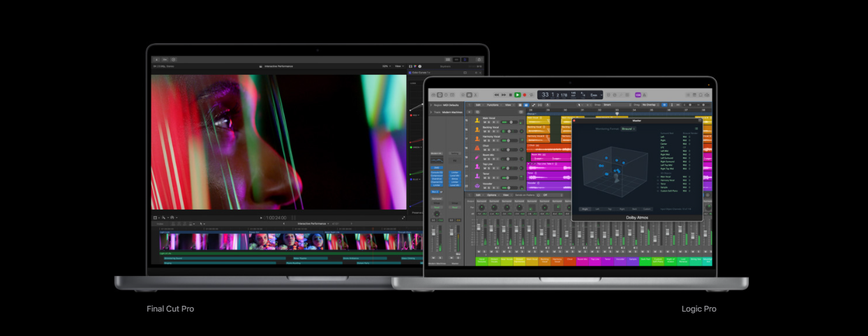Open Monitoring Format Binaural dropdown
Viewport: 868px width, 336px height.
click(x=629, y=129)
